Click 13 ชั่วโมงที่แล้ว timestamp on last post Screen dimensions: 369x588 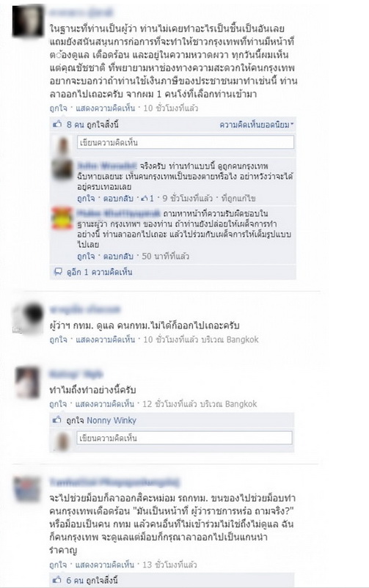[x=169, y=565]
